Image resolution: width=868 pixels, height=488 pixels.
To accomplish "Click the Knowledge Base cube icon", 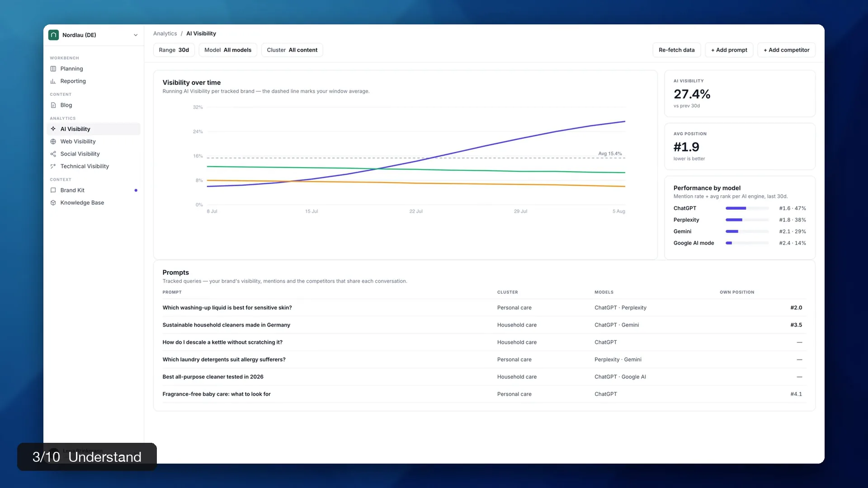I will [x=53, y=203].
